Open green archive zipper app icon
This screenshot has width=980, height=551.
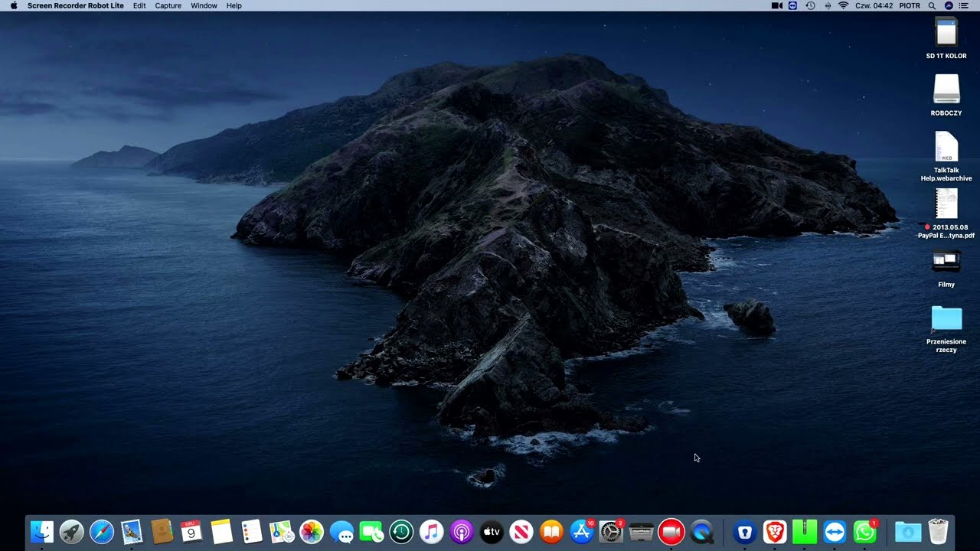[x=805, y=531]
